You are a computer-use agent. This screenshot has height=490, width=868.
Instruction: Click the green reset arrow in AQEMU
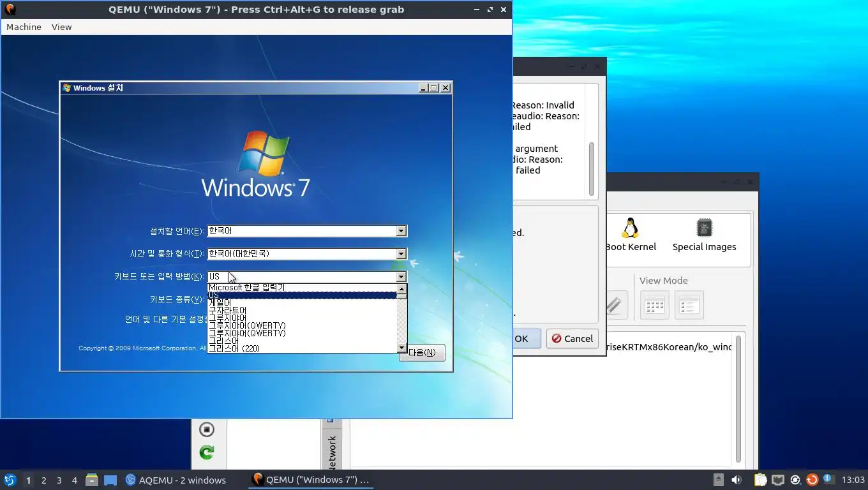pyautogui.click(x=206, y=452)
